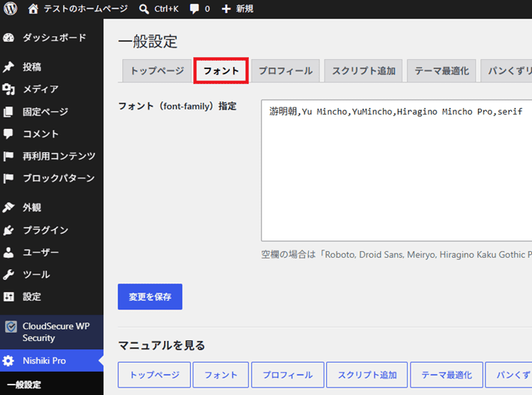Viewport: 532px width, 395px height.
Task: Open the comments bubble icon in admin bar
Action: point(194,9)
